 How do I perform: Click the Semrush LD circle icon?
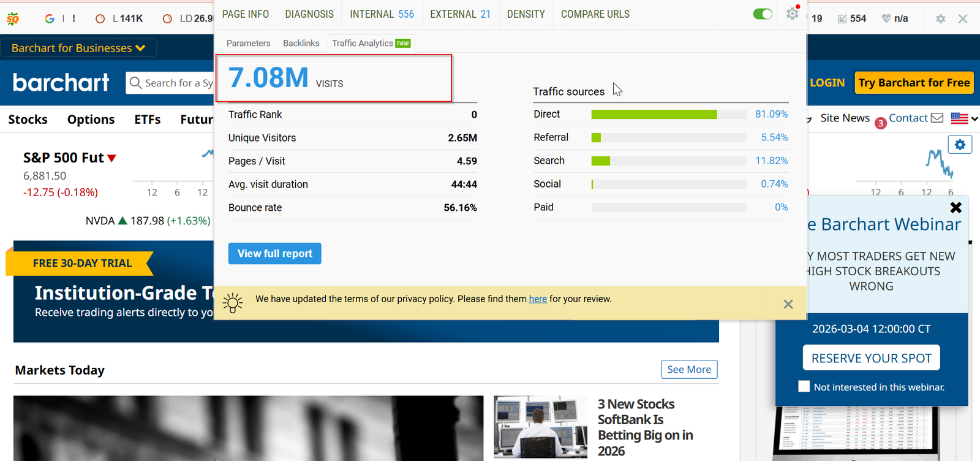coord(167,19)
